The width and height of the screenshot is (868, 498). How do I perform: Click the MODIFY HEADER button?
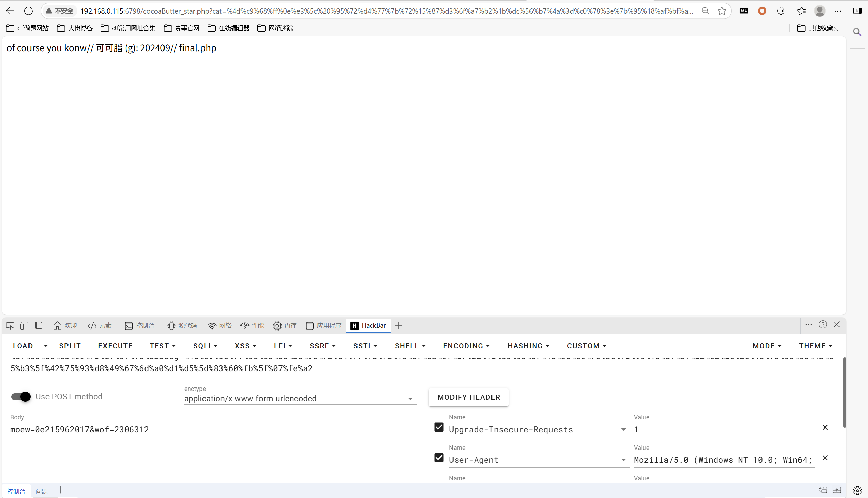point(469,397)
